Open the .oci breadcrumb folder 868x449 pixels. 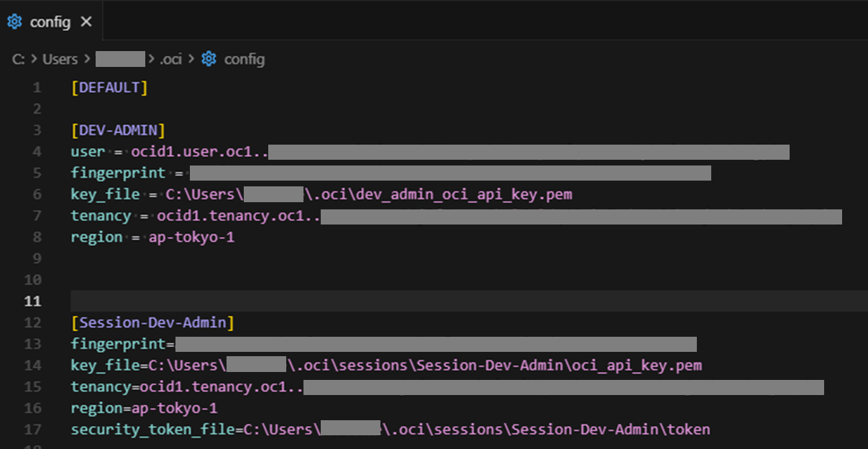tap(170, 59)
